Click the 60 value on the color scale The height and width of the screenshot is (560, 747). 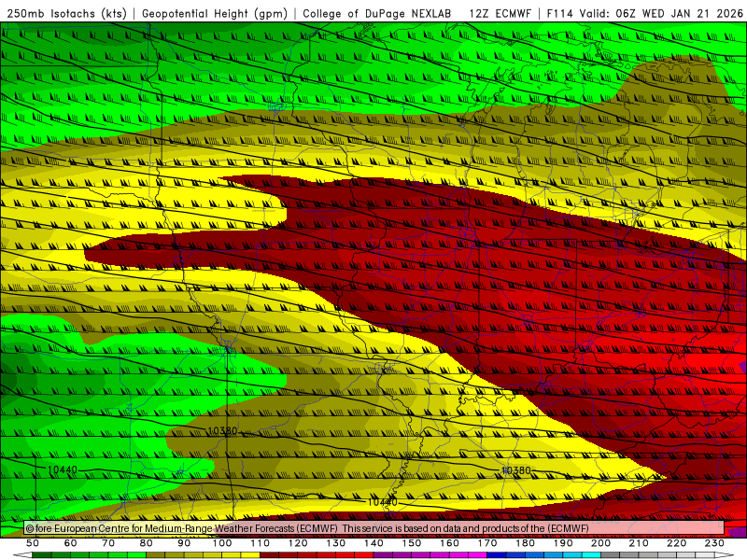(71, 543)
